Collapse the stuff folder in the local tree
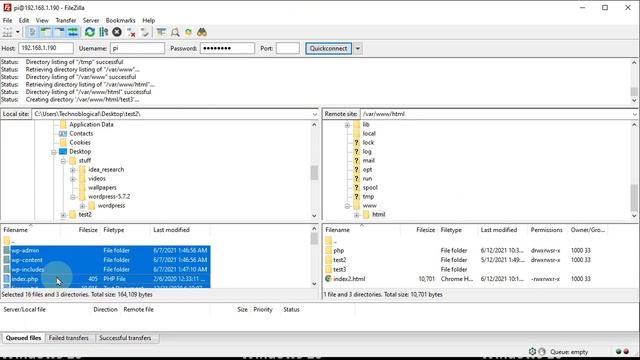This screenshot has height=360, width=640. [63, 161]
